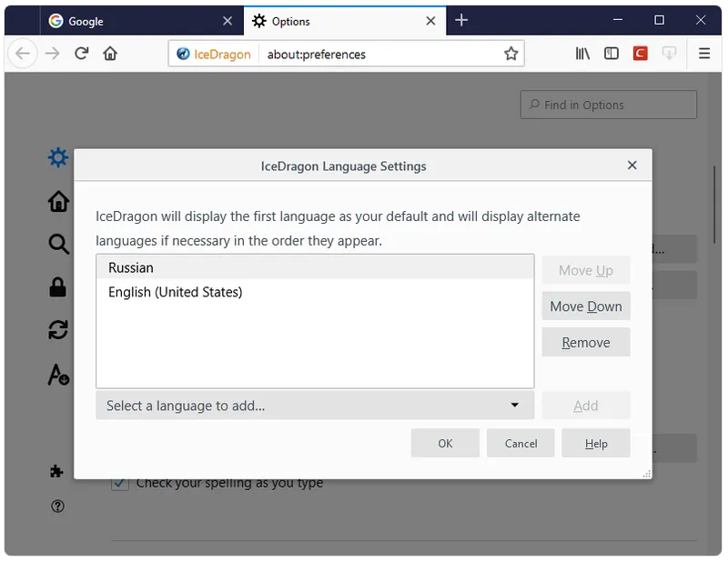Close the Options tab
The height and width of the screenshot is (562, 728).
pos(430,21)
